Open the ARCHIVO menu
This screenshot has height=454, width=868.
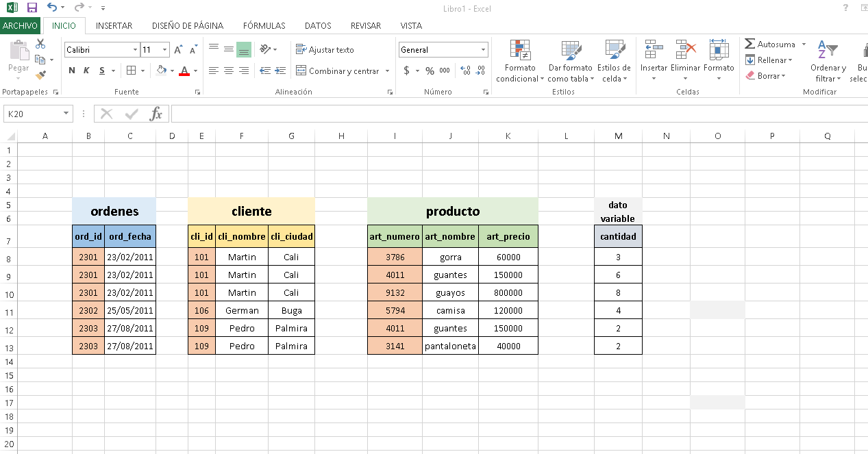click(21, 25)
